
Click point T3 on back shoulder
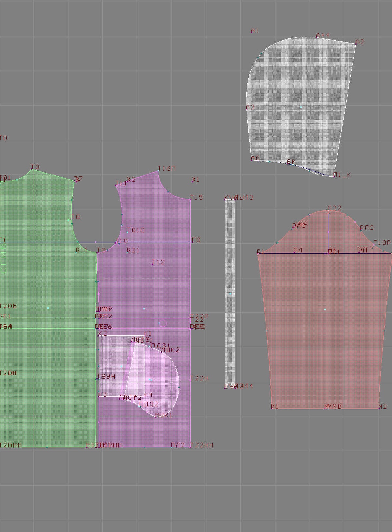(31, 169)
